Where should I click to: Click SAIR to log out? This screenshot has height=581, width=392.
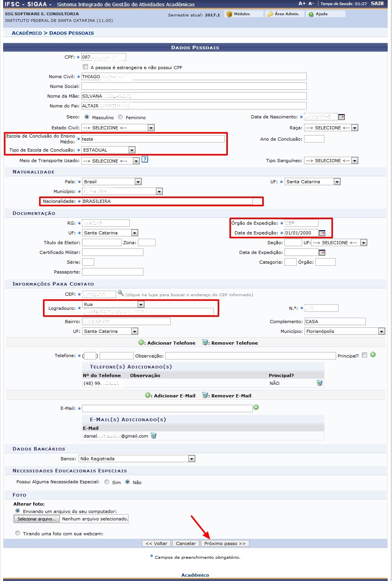pyautogui.click(x=377, y=4)
